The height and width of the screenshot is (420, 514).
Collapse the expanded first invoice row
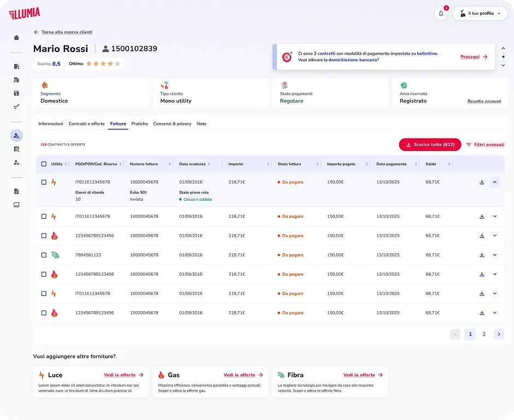[495, 182]
